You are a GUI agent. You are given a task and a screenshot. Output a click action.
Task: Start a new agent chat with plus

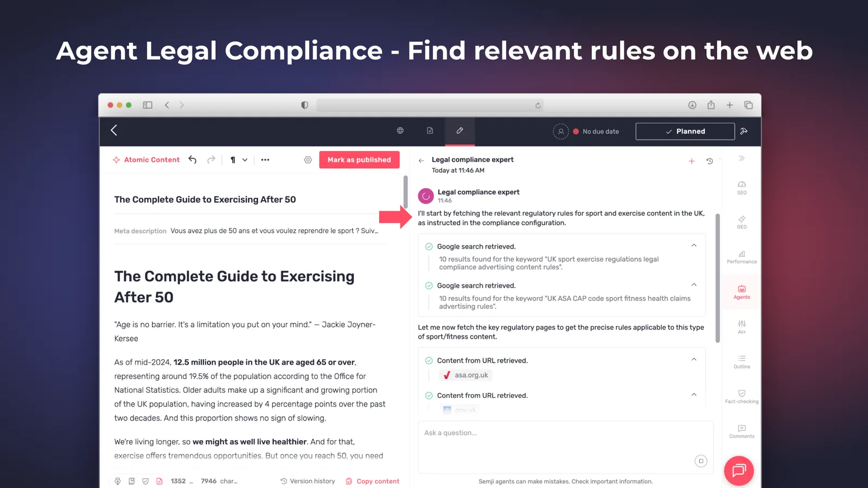click(692, 161)
